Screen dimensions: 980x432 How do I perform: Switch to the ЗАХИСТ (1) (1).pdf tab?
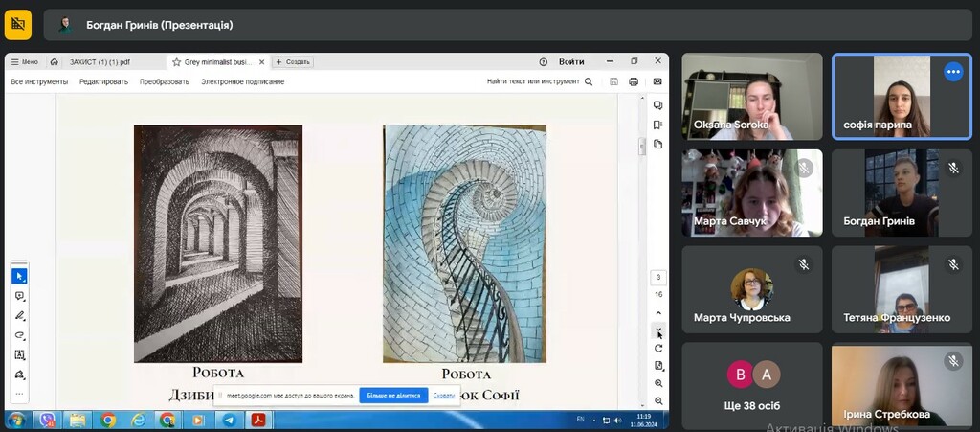(100, 61)
